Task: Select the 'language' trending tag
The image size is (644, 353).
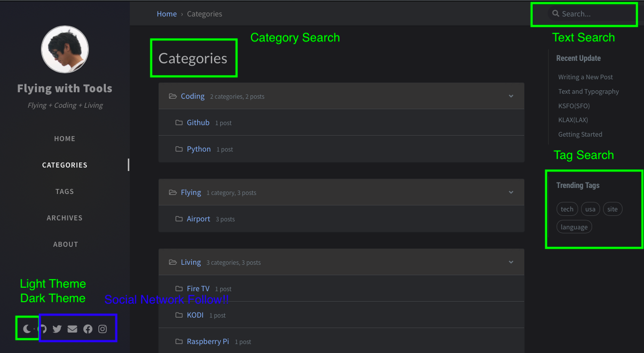Action: [x=574, y=227]
